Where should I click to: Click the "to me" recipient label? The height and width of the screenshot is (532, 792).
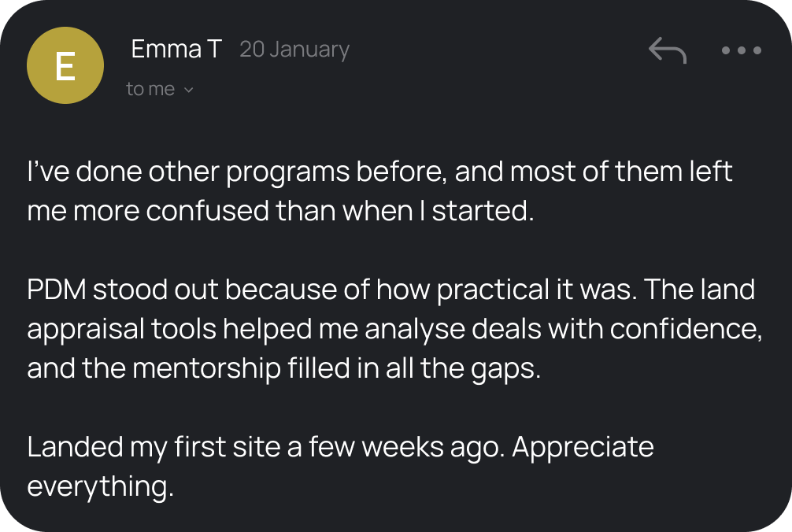150,90
